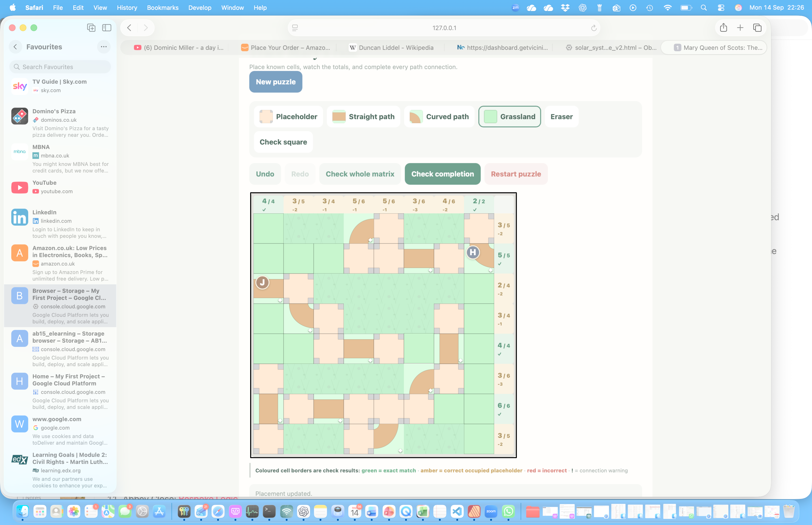Open Visual Studio Code from the Dock
The height and width of the screenshot is (525, 812).
tap(457, 511)
